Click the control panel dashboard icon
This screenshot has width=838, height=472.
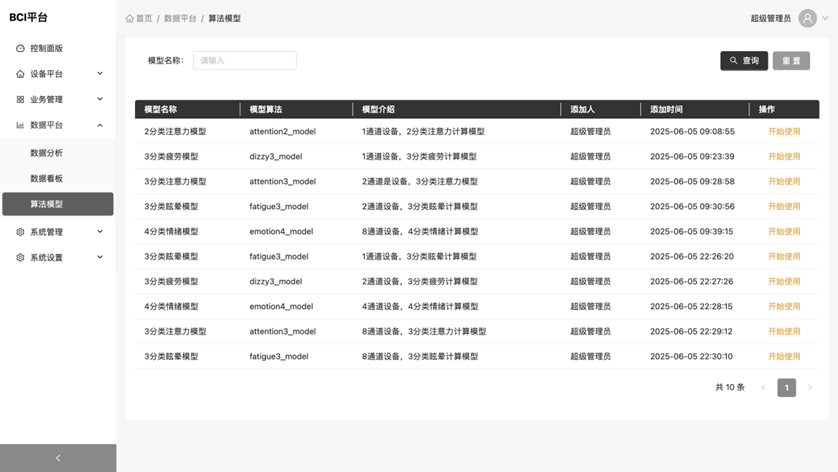20,48
